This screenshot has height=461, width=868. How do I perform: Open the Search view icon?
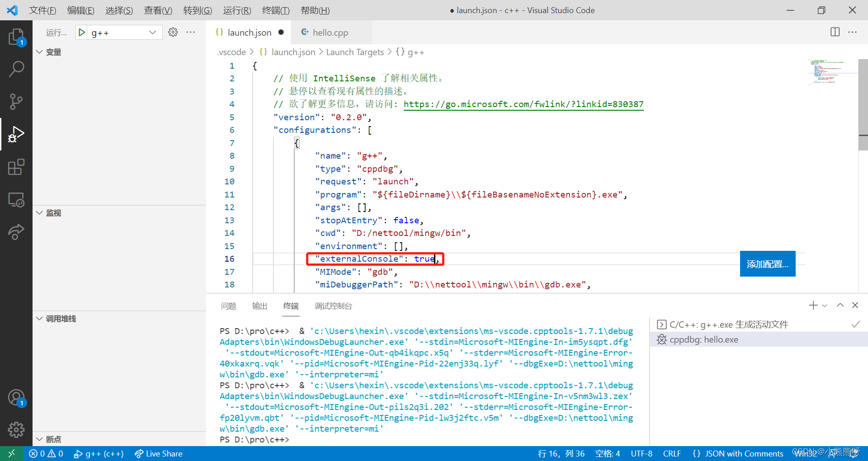[x=16, y=69]
